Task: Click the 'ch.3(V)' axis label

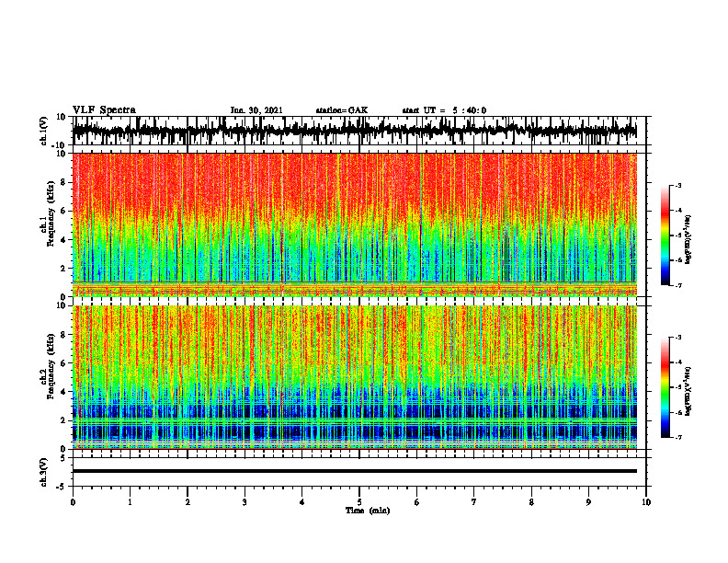Action: (x=44, y=472)
